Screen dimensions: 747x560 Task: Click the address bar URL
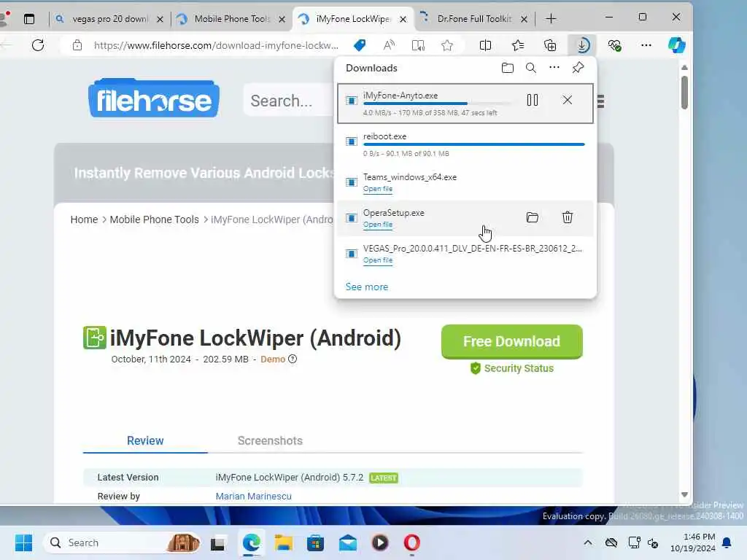[216, 46]
